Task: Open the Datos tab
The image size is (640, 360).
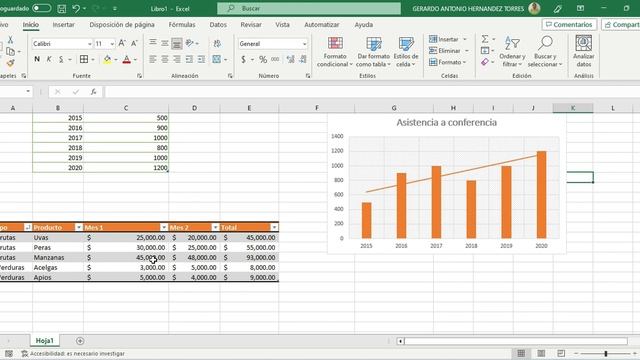Action: [218, 25]
